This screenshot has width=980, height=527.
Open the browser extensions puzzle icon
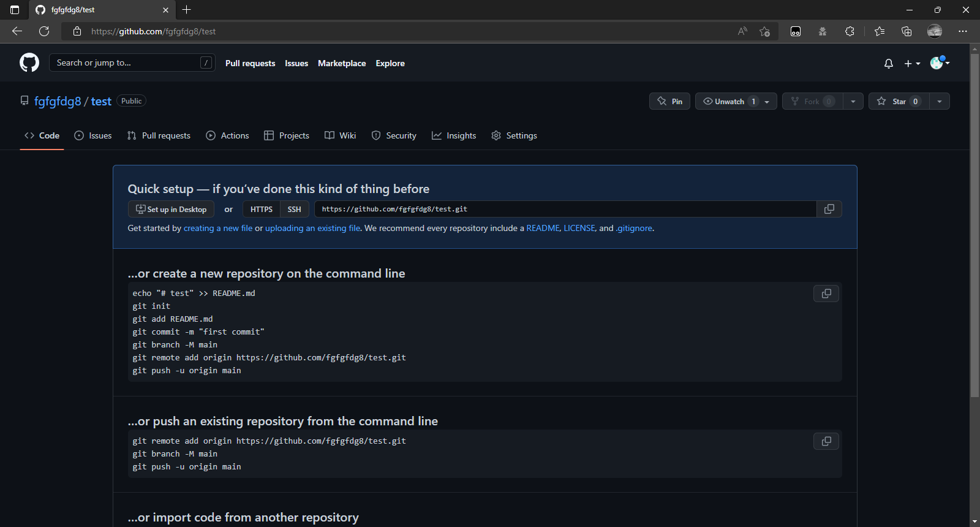[x=850, y=31]
